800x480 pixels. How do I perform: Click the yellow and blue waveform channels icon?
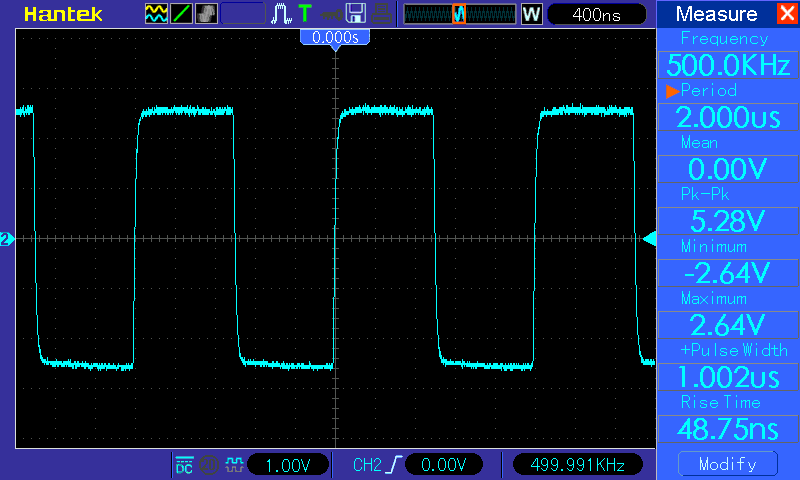click(156, 14)
